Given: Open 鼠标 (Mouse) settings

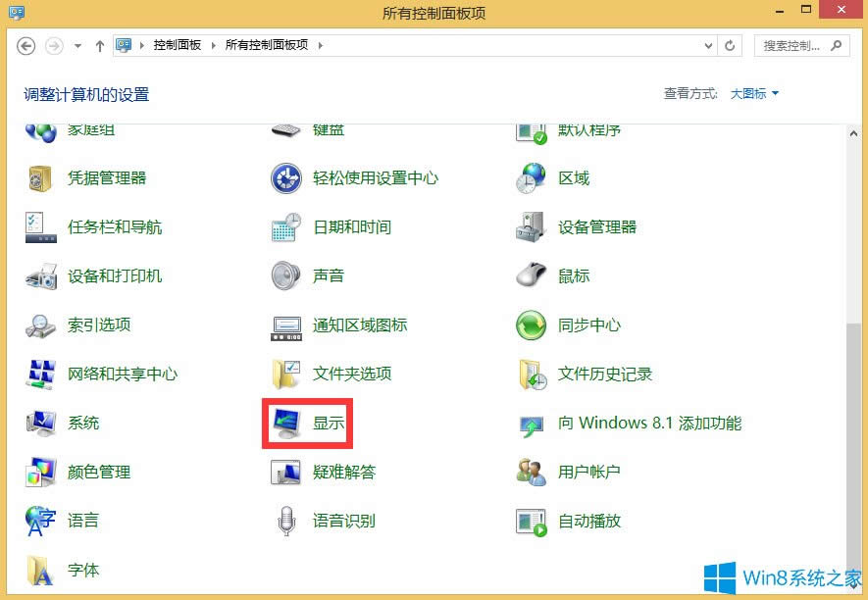Looking at the screenshot, I should 572,275.
